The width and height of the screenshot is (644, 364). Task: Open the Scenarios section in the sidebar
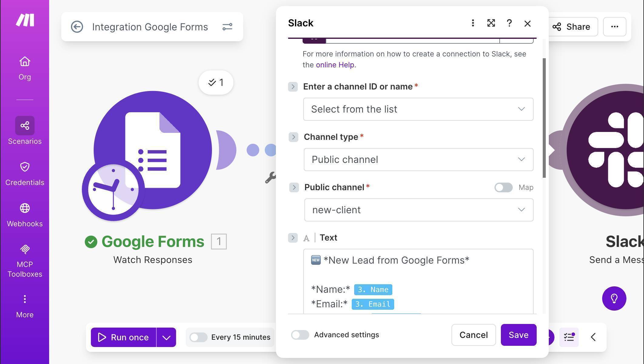pyautogui.click(x=25, y=130)
